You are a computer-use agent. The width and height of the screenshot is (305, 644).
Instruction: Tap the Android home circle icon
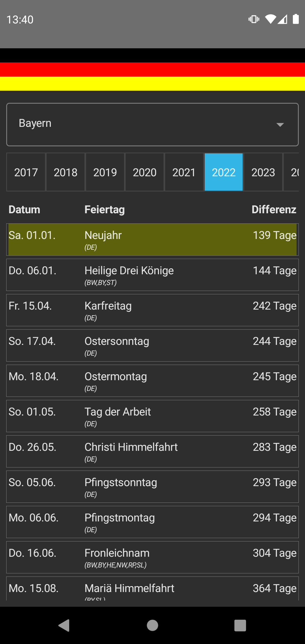pyautogui.click(x=152, y=625)
